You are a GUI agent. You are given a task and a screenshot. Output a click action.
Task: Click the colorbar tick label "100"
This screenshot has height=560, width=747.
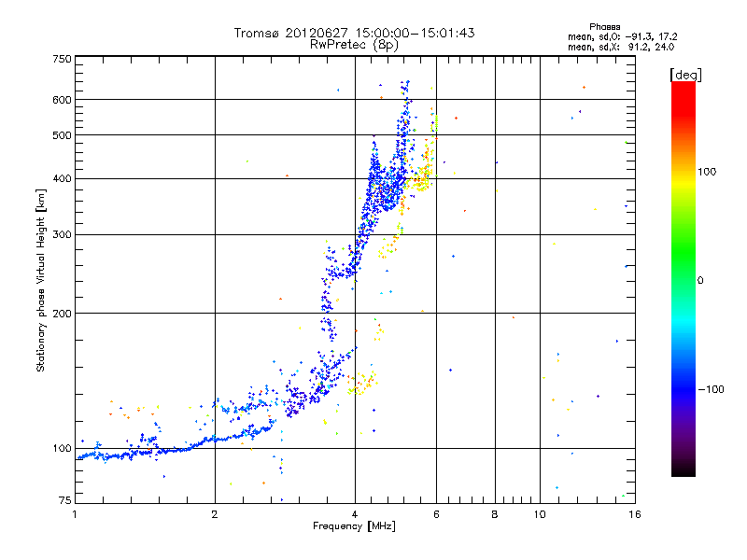click(707, 172)
